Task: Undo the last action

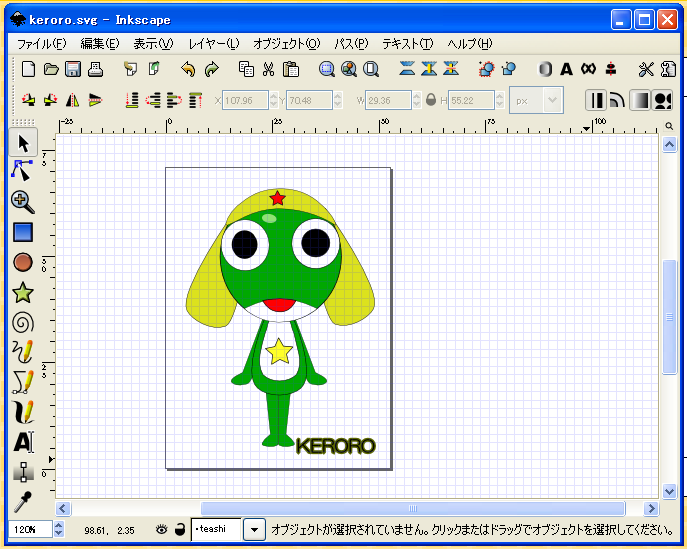Action: [x=188, y=69]
